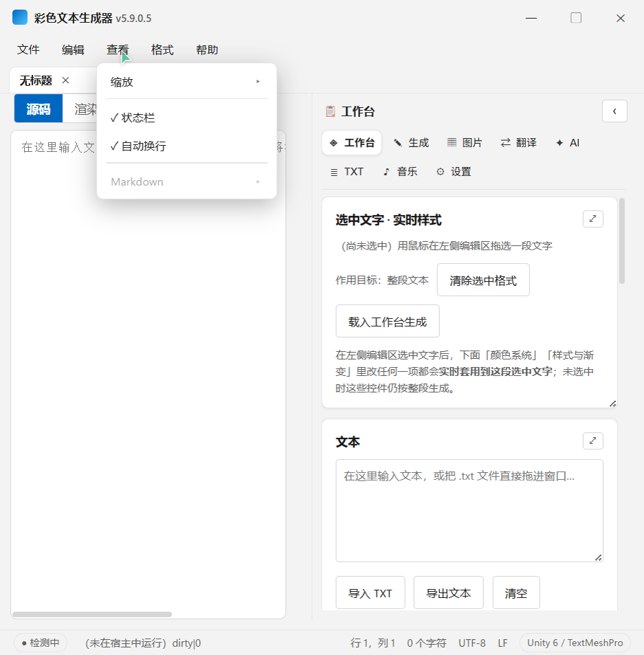Click the clipboard icon beside 工作台 heading
The image size is (644, 655).
click(331, 111)
